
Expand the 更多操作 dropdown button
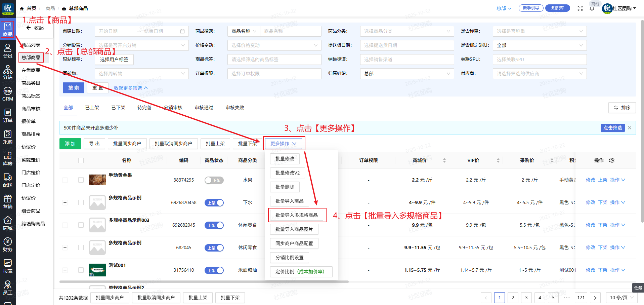283,144
